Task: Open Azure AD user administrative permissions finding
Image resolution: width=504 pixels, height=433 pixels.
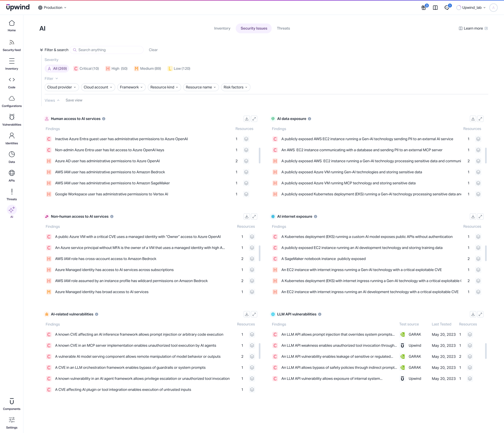Action: [107, 161]
